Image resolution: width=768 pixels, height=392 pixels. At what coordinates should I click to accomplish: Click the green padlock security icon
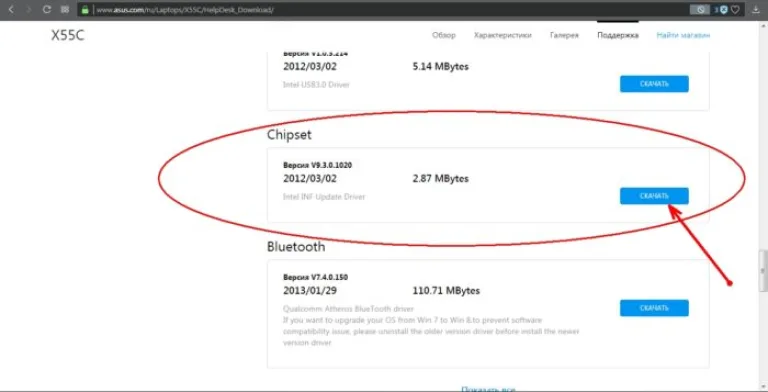click(x=86, y=9)
